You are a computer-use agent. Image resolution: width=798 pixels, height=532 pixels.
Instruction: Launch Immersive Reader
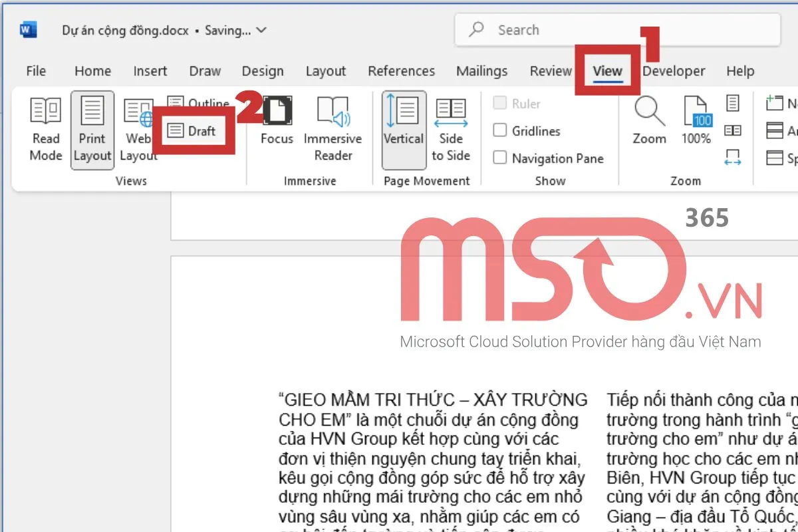tap(332, 130)
